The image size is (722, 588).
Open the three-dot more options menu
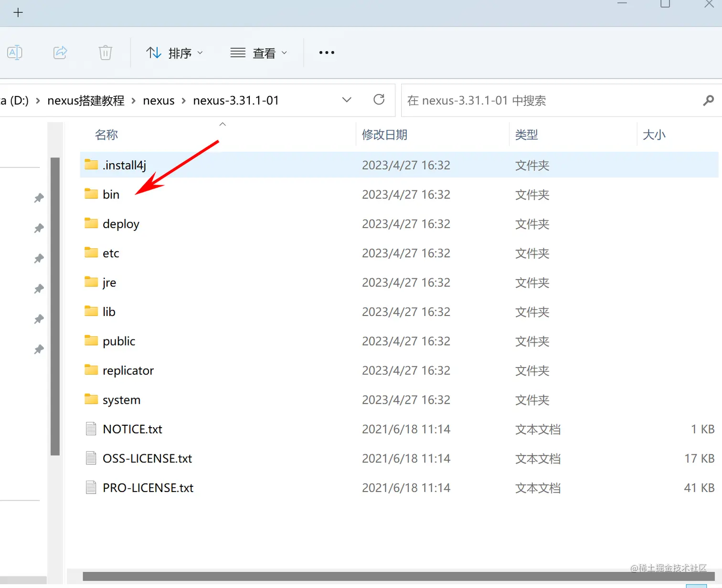[x=327, y=52]
